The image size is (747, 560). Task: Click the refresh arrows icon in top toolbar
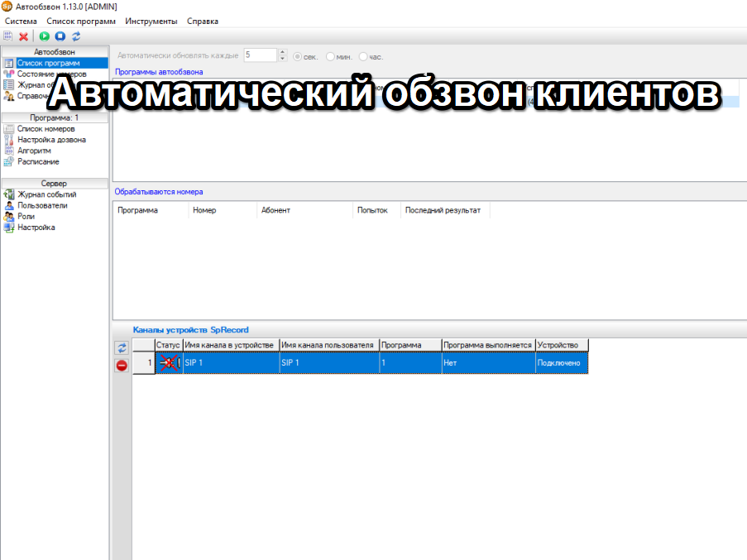(76, 36)
